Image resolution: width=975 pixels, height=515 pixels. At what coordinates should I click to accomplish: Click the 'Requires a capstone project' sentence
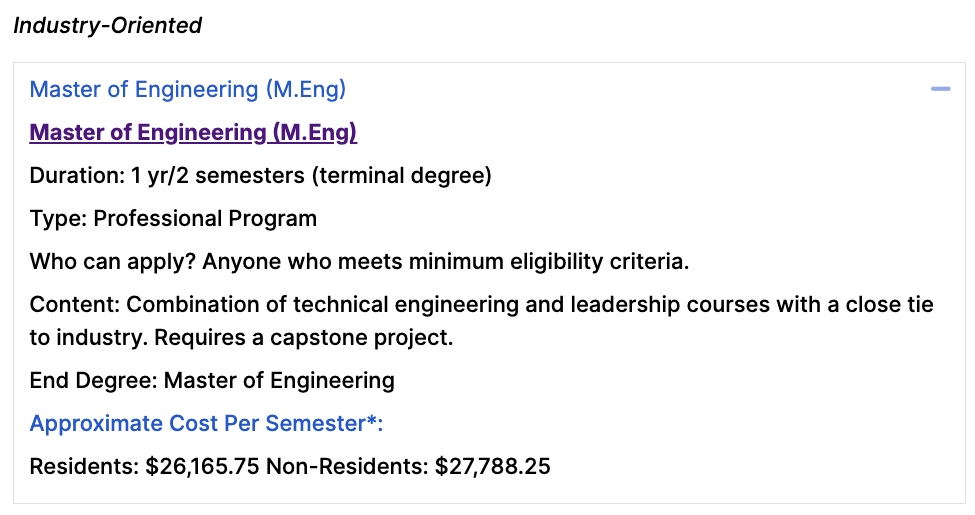point(302,338)
